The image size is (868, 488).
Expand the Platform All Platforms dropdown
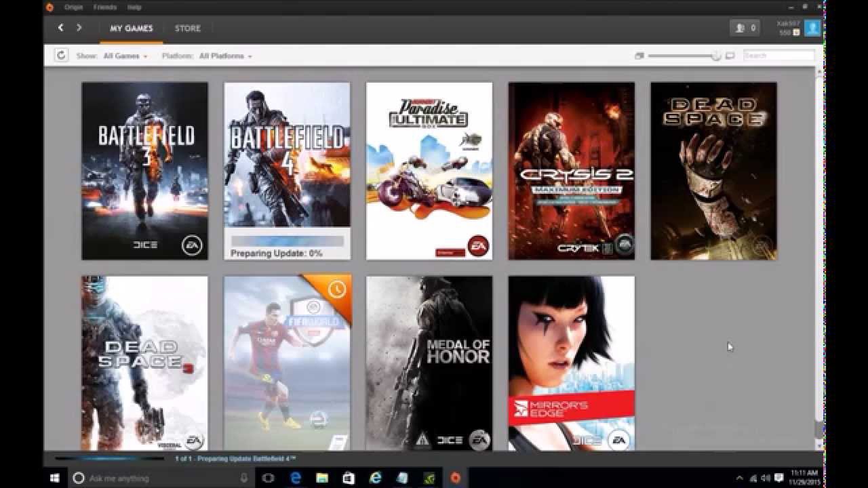[x=225, y=56]
